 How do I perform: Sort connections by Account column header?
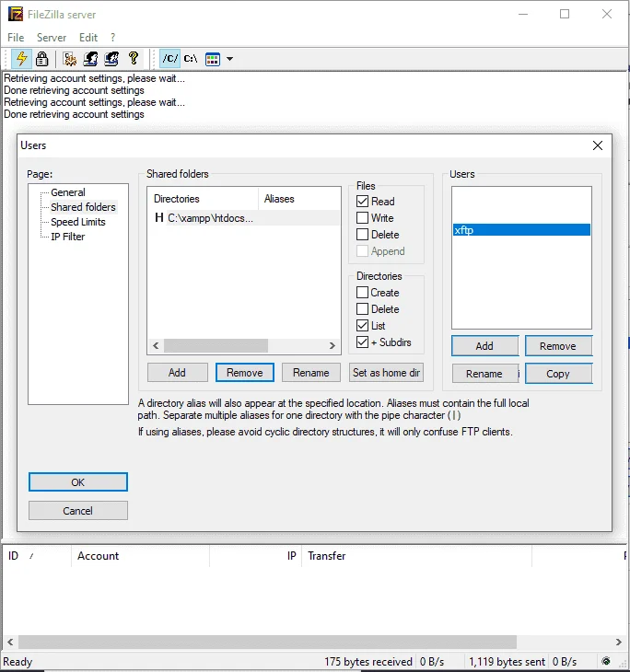[140, 556]
